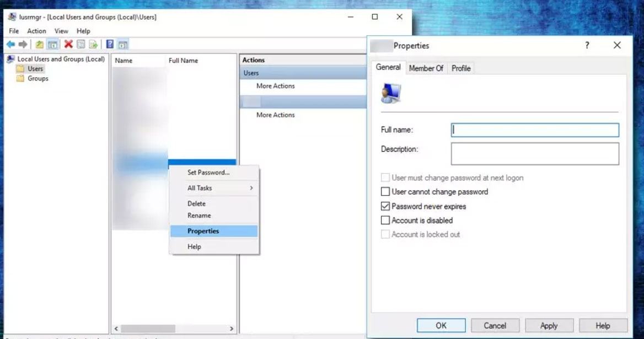
Task: Click the Back navigation arrow in toolbar
Action: [x=11, y=44]
